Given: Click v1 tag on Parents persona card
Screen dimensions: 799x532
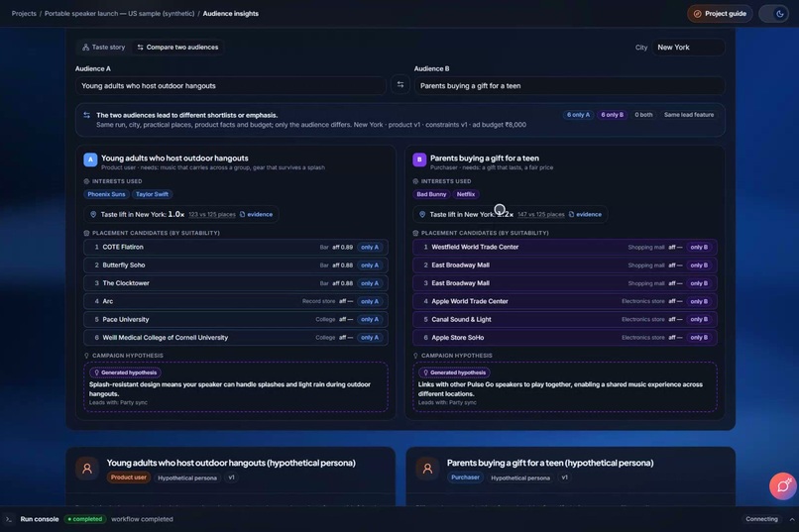Looking at the screenshot, I should coord(565,478).
